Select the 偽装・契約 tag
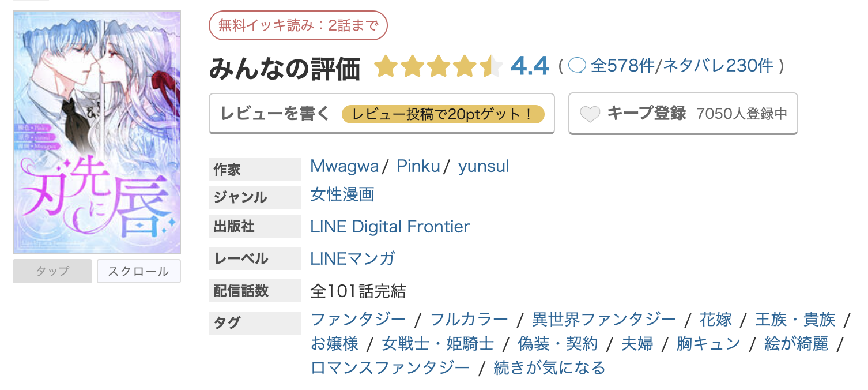Image resolution: width=868 pixels, height=390 pixels. pos(558,344)
